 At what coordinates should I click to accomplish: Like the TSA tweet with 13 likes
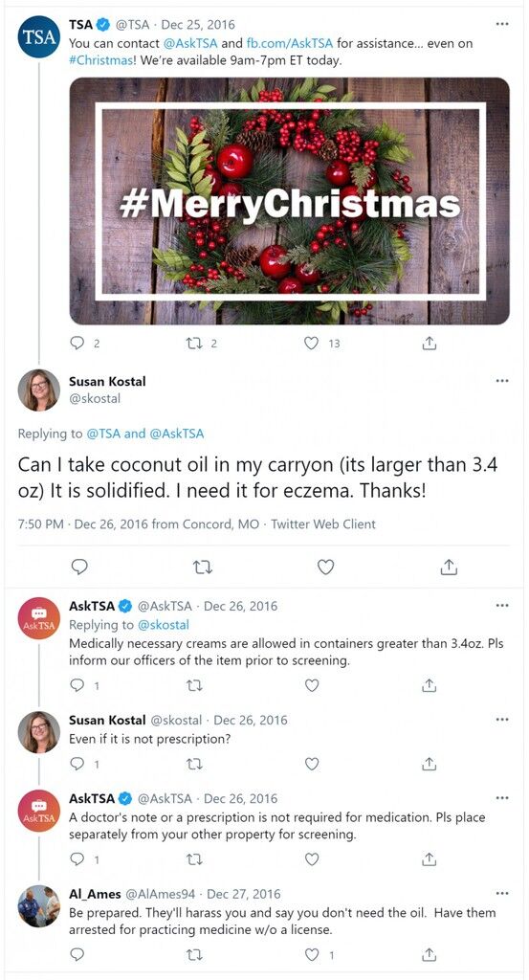[x=311, y=344]
